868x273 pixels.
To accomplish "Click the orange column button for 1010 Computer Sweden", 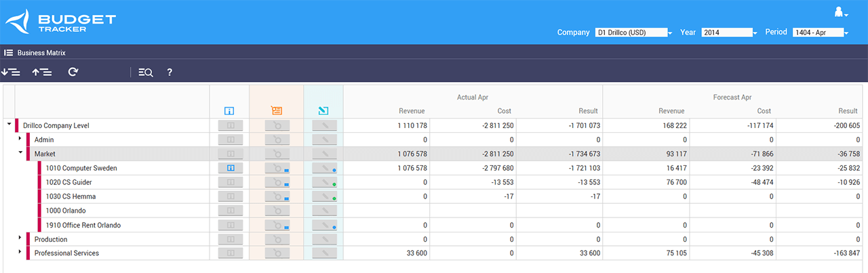I will click(x=277, y=168).
